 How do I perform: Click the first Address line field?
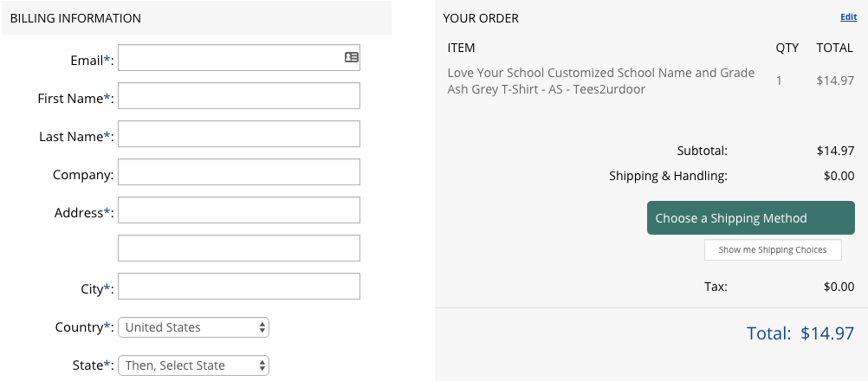pyautogui.click(x=238, y=210)
